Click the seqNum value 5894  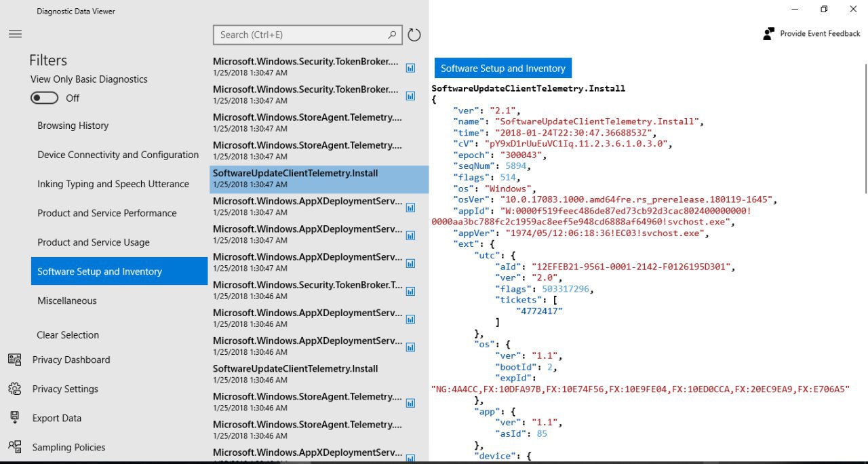[515, 166]
